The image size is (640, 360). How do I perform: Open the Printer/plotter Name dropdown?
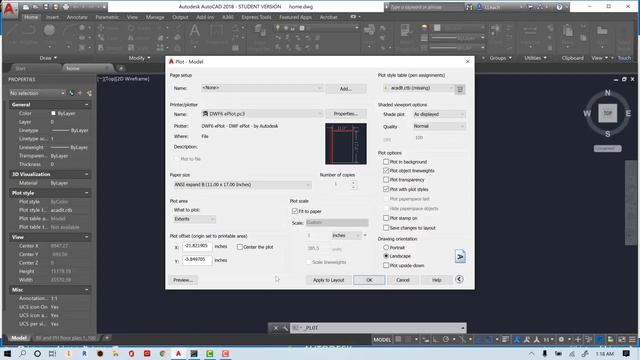[262, 114]
